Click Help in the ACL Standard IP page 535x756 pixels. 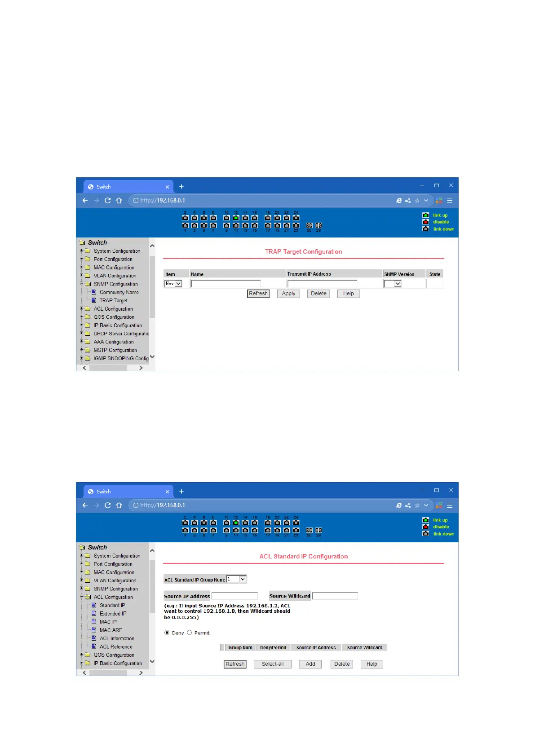[x=372, y=664]
